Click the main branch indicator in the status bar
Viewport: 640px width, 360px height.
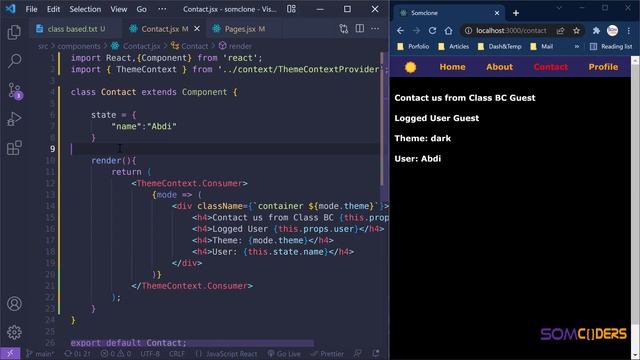[40, 354]
